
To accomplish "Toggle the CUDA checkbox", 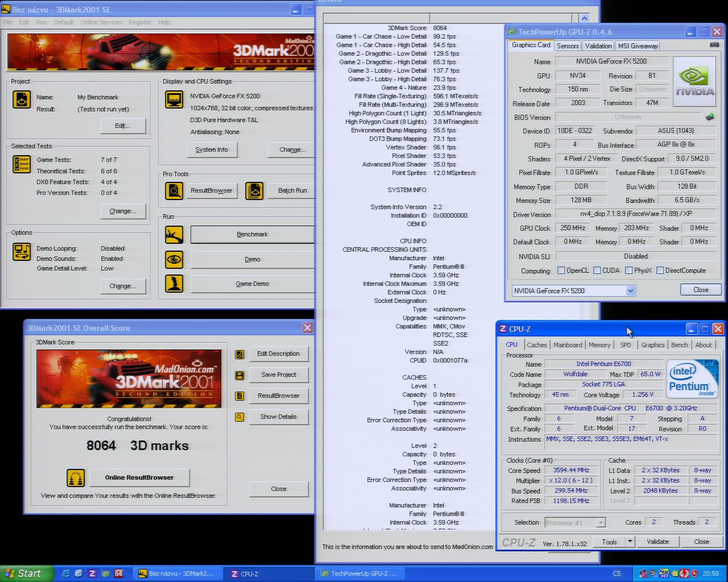I will point(597,271).
